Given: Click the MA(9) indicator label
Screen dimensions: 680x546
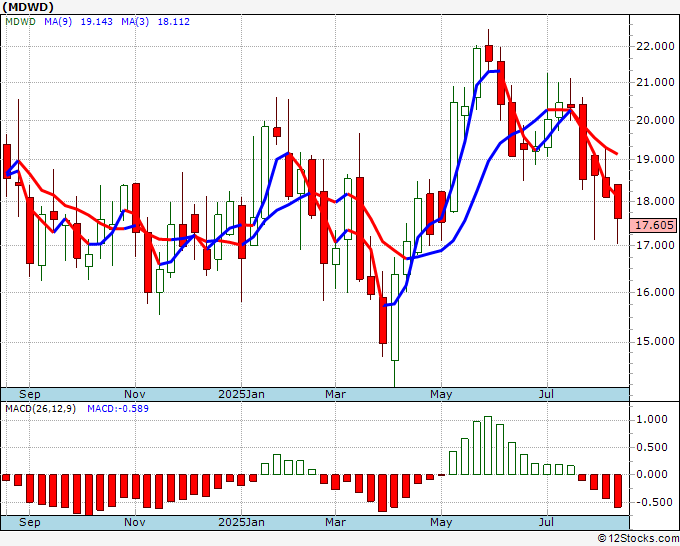Looking at the screenshot, I should coord(58,22).
